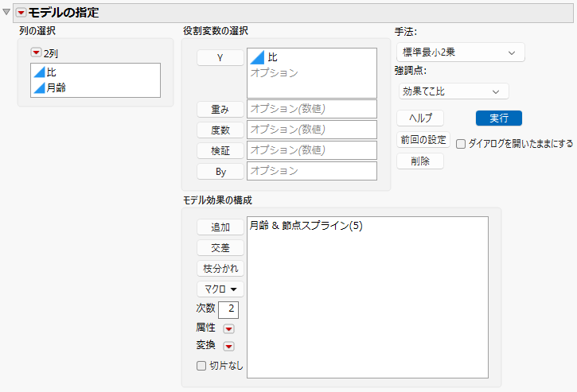Open the 属性 red triangle menu
Screen dimensions: 577x392
pyautogui.click(x=228, y=328)
